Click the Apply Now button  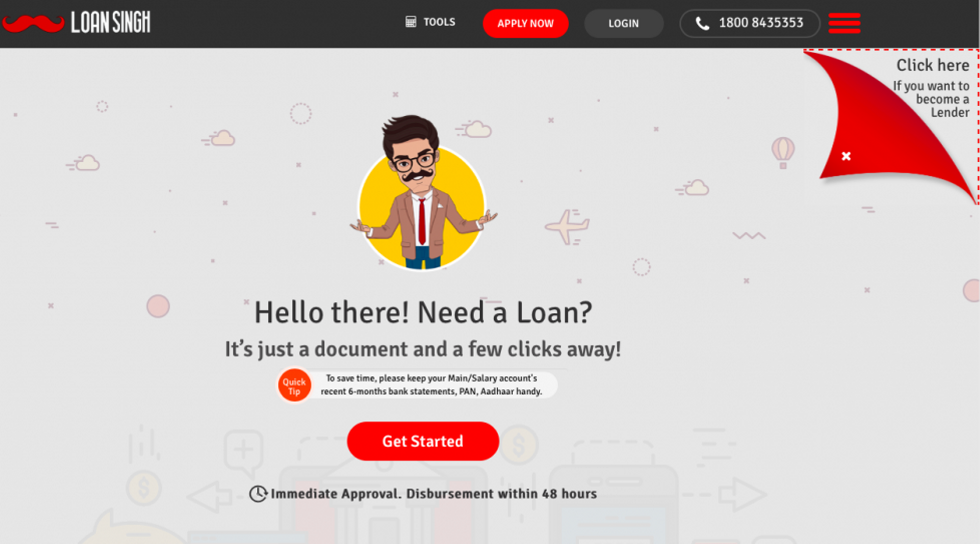(x=525, y=23)
